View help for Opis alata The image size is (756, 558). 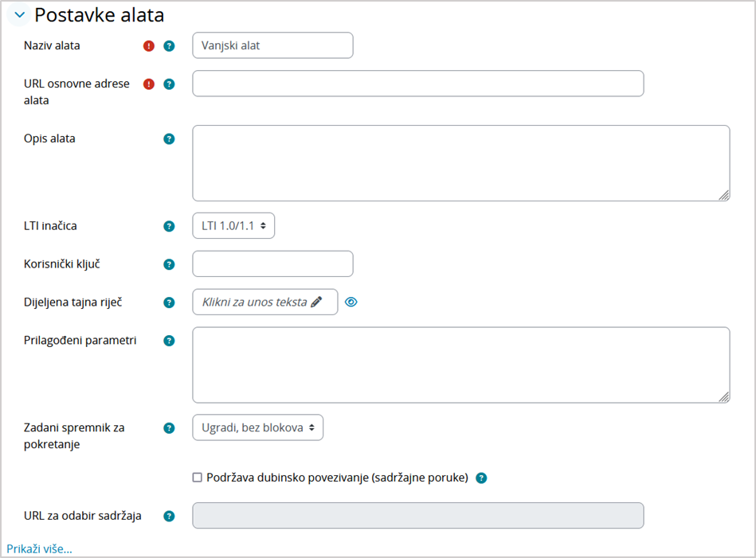168,138
